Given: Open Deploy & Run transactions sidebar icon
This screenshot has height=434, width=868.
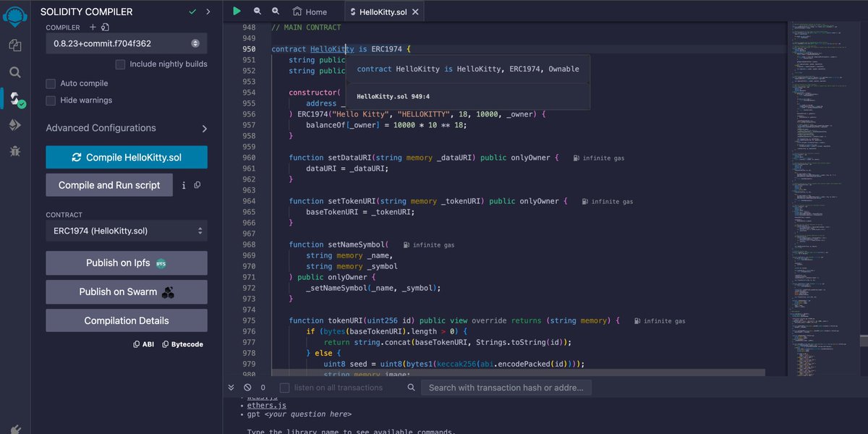Looking at the screenshot, I should pos(14,124).
